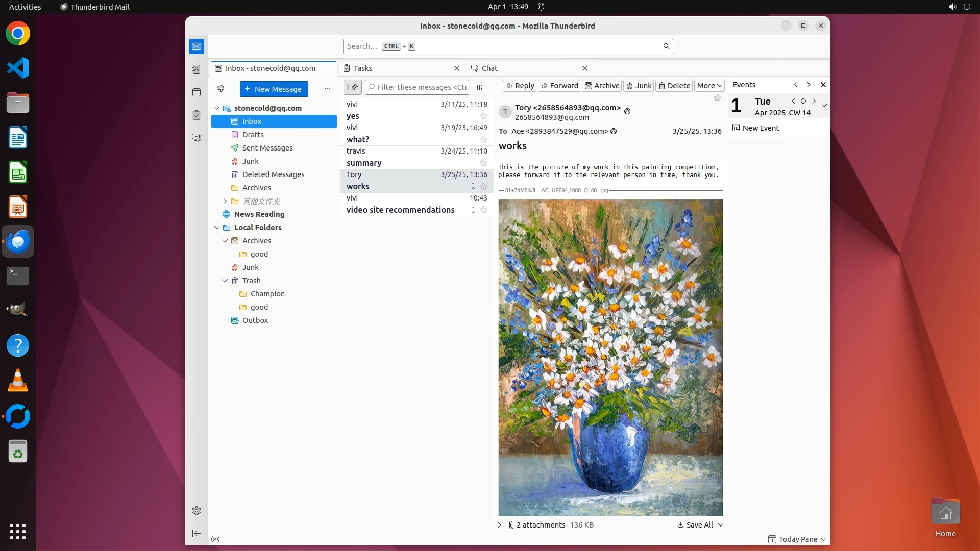The image size is (980, 551).
Task: Switch to the Tasks tab
Action: tap(363, 68)
